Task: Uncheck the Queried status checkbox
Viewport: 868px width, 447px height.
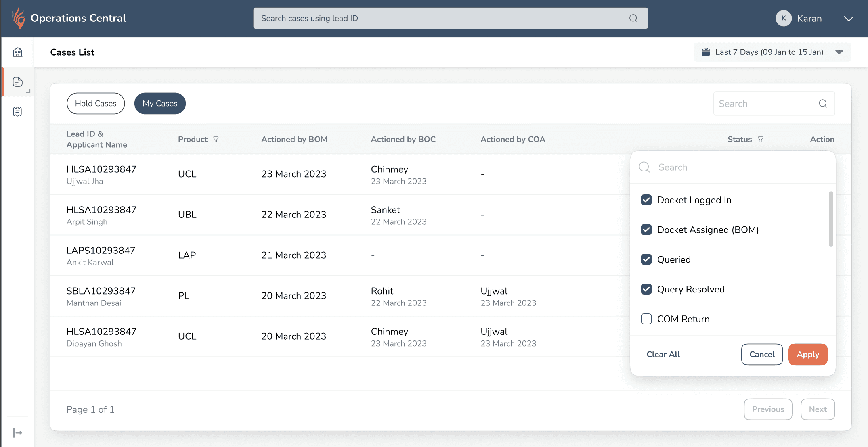Action: click(646, 259)
